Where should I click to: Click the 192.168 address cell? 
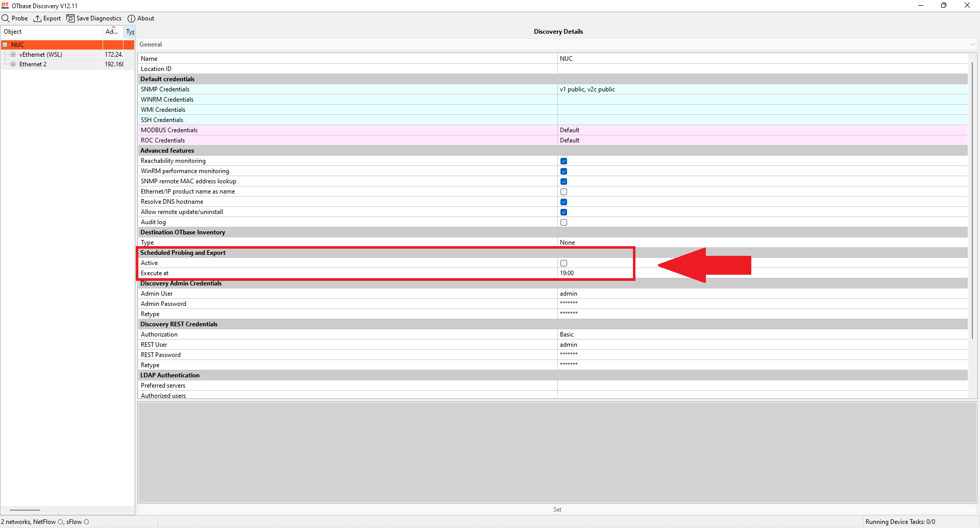[114, 64]
